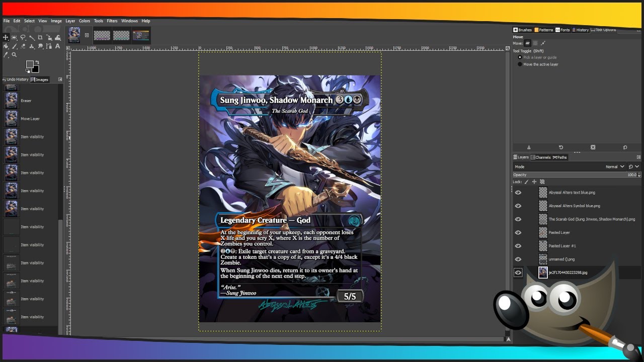This screenshot has width=644, height=362.
Task: Open the Windows menu
Action: (x=129, y=21)
